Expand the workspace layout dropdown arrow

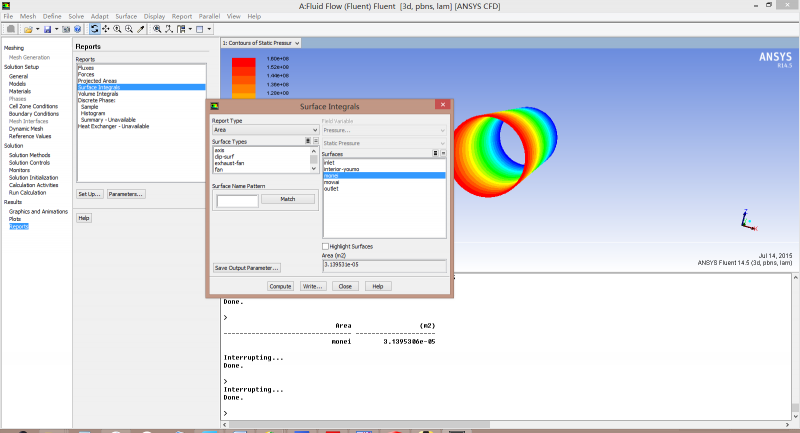(190, 30)
